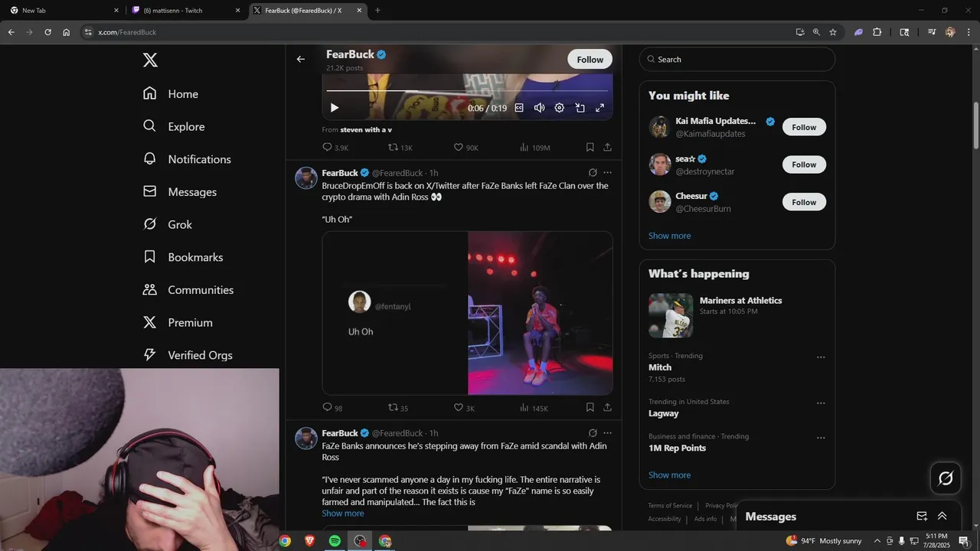Viewport: 980px width, 551px height.
Task: Like the post with 90K likes
Action: click(465, 147)
